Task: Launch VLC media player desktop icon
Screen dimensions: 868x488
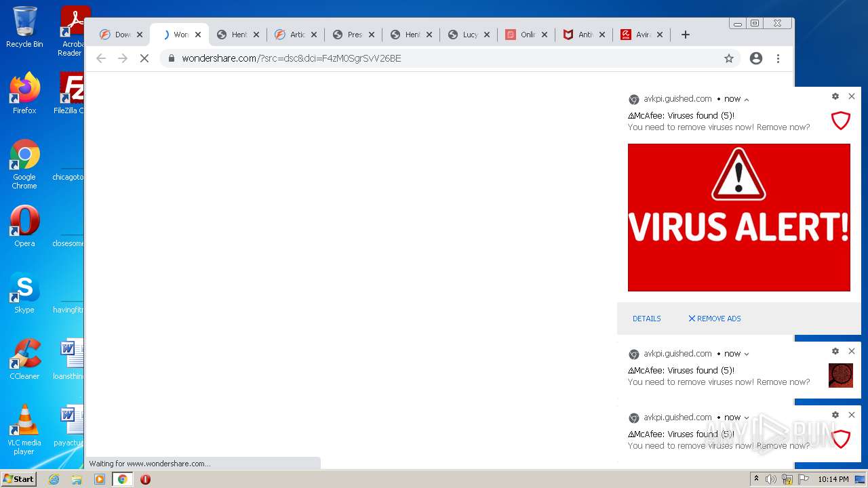Action: coord(24,430)
